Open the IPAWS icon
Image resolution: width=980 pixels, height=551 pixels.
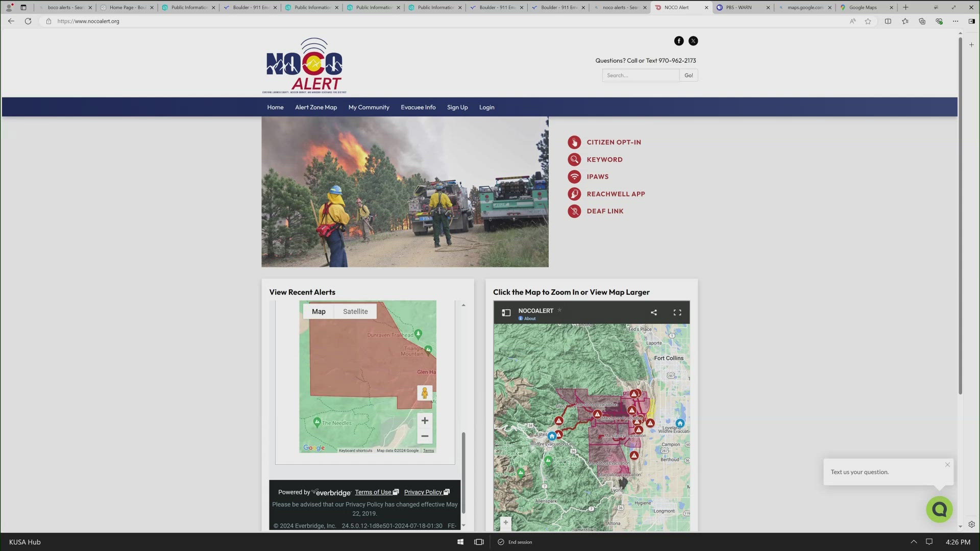(574, 177)
